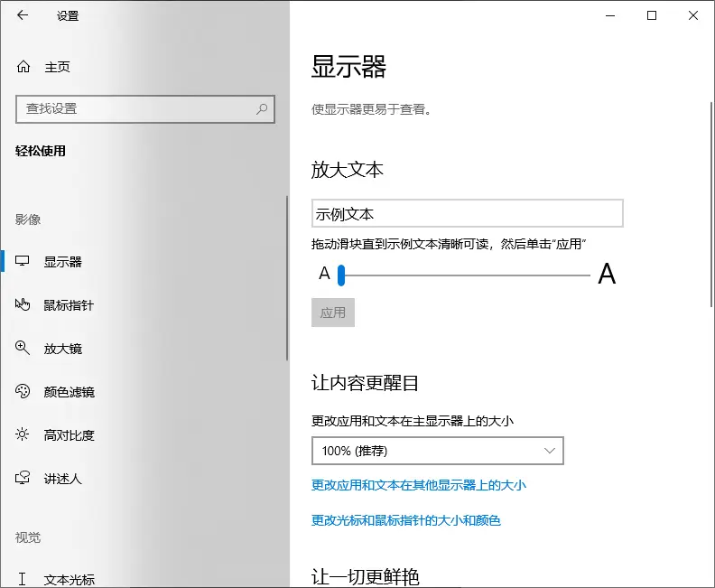Viewport: 715px width, 588px height.
Task: Expand the 100% (推荐) scaling dropdown
Action: point(437,451)
